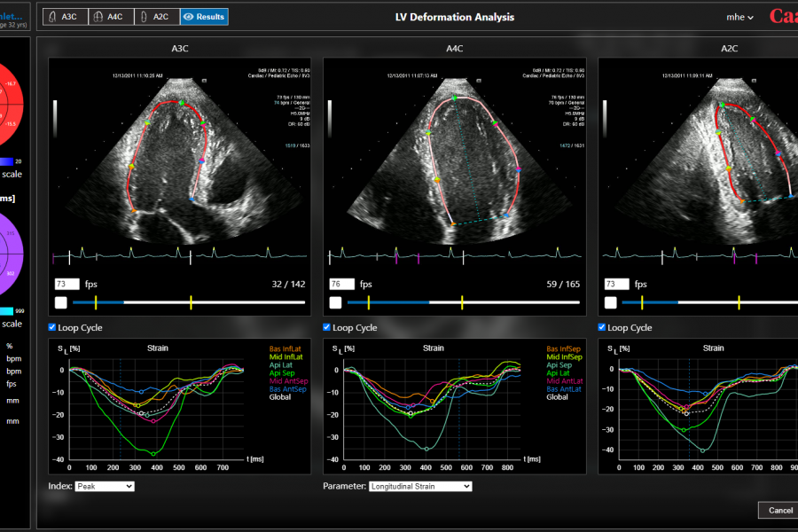Toggle Loop Cycle under the A2C view
The image size is (798, 532).
tap(601, 327)
